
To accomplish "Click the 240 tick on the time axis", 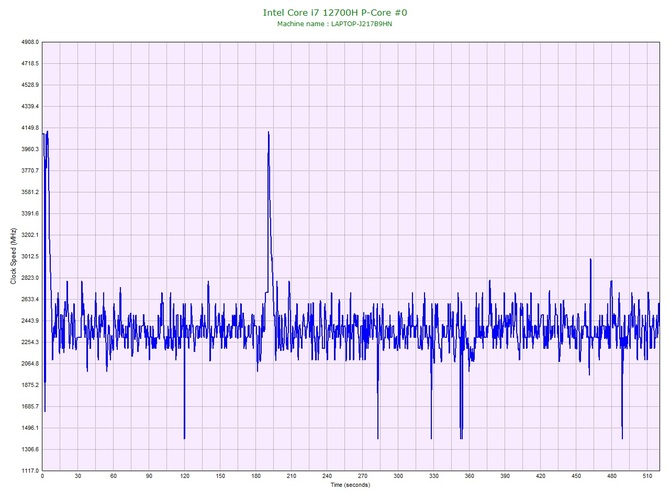I will [x=327, y=476].
